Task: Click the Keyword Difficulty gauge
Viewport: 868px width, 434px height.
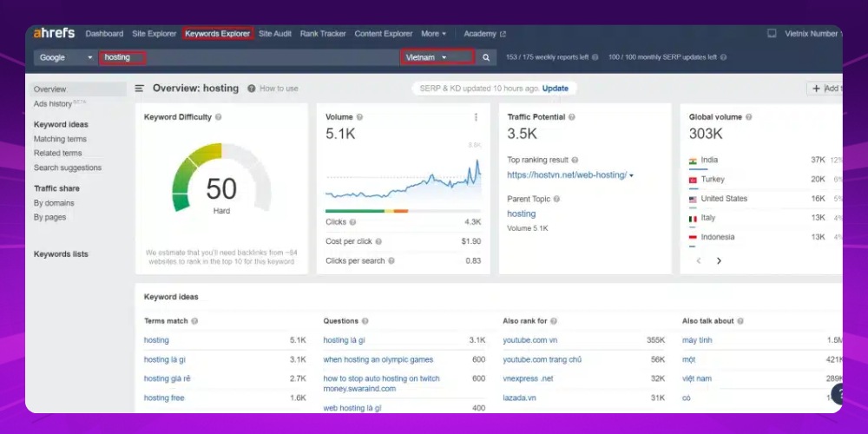Action: (221, 177)
